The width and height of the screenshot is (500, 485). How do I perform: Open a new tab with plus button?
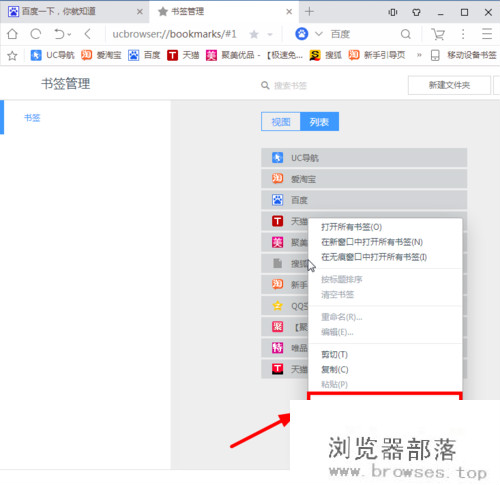point(309,12)
